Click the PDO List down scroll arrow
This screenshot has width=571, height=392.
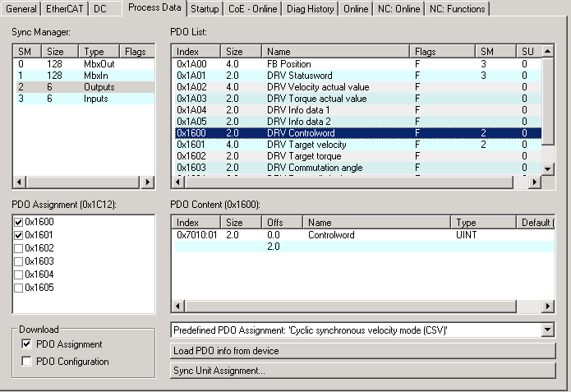coord(547,168)
